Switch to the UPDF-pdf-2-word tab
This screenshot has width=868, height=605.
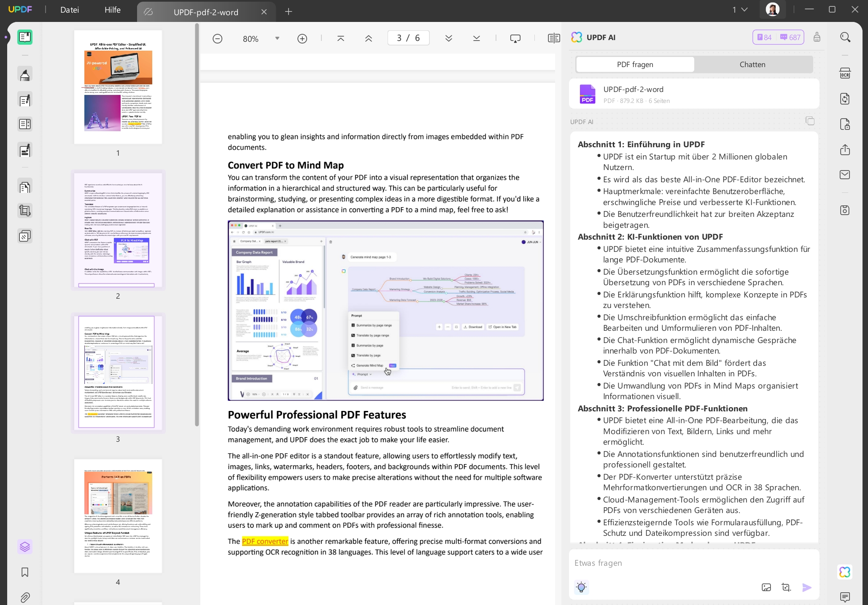tap(206, 12)
